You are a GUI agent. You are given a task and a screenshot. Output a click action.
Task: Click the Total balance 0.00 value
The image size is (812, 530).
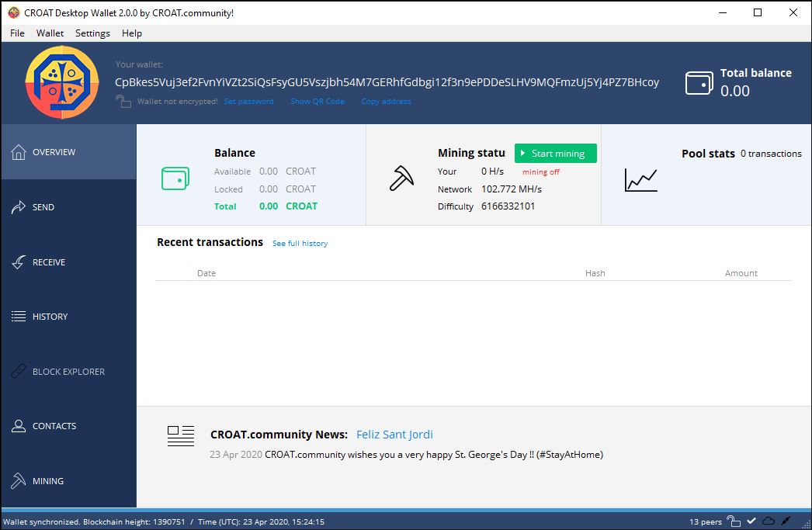click(735, 91)
